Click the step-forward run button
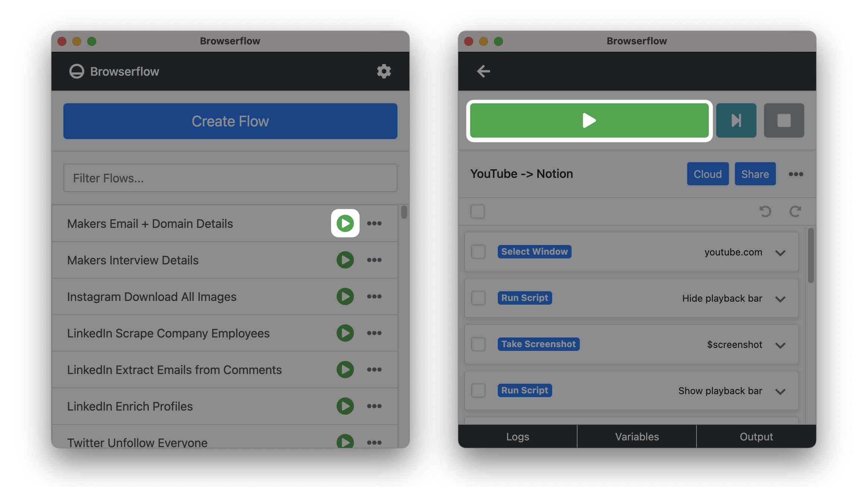The height and width of the screenshot is (487, 868). coord(736,120)
